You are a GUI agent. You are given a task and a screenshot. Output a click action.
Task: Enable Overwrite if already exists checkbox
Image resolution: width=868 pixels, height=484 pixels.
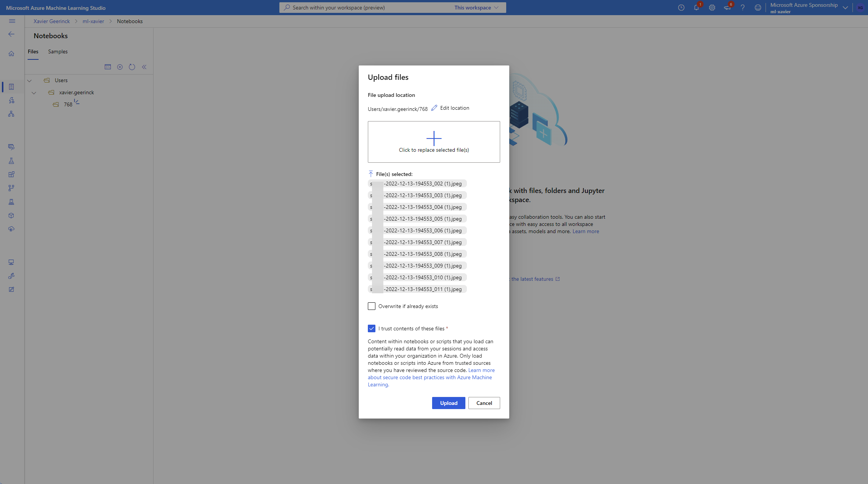[x=372, y=306]
